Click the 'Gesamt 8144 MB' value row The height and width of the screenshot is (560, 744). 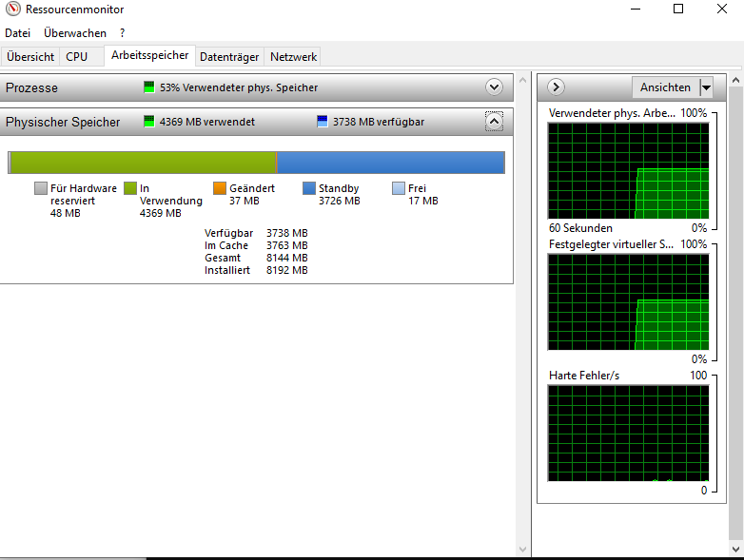tap(256, 258)
